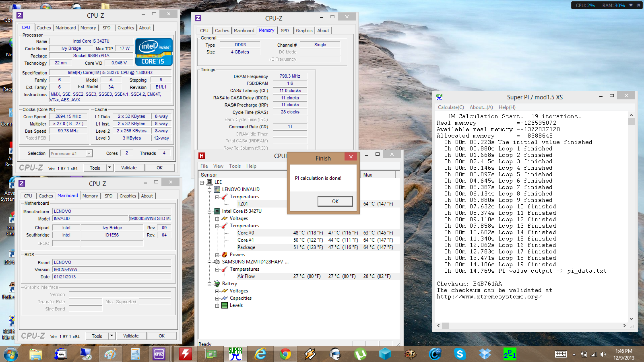Open Google Chrome from the taskbar

(x=285, y=354)
